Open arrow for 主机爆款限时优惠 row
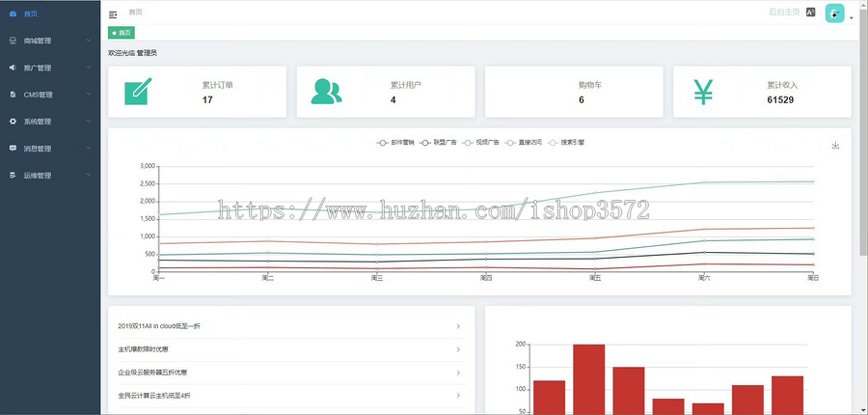The height and width of the screenshot is (415, 868). pos(458,349)
